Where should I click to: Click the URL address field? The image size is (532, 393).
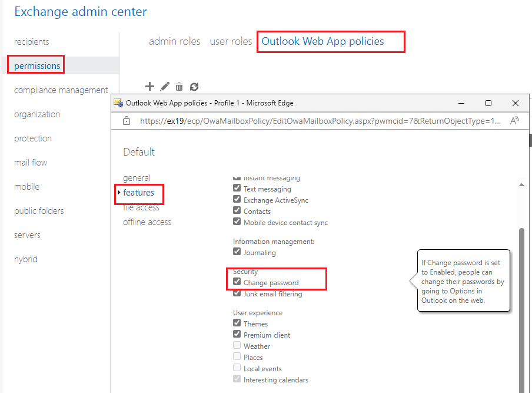(320, 121)
